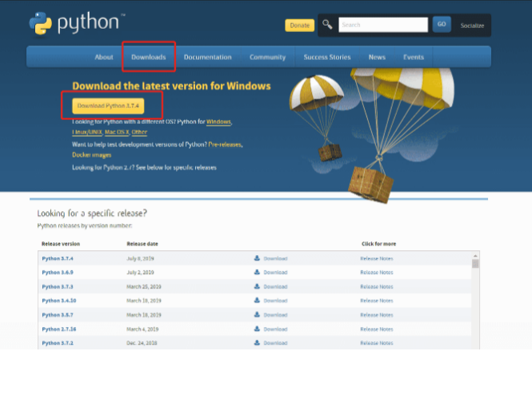This screenshot has height=407, width=532.
Task: Follow the Windows OS link
Action: point(218,122)
